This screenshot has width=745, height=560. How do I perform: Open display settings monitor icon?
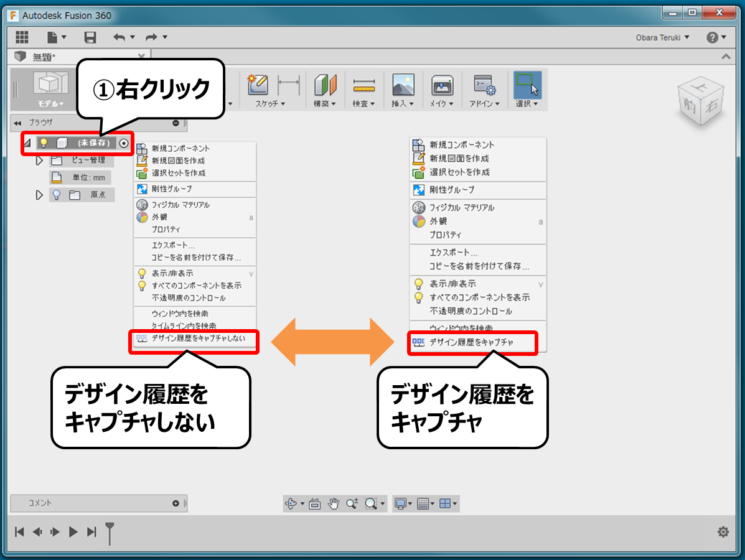(401, 503)
